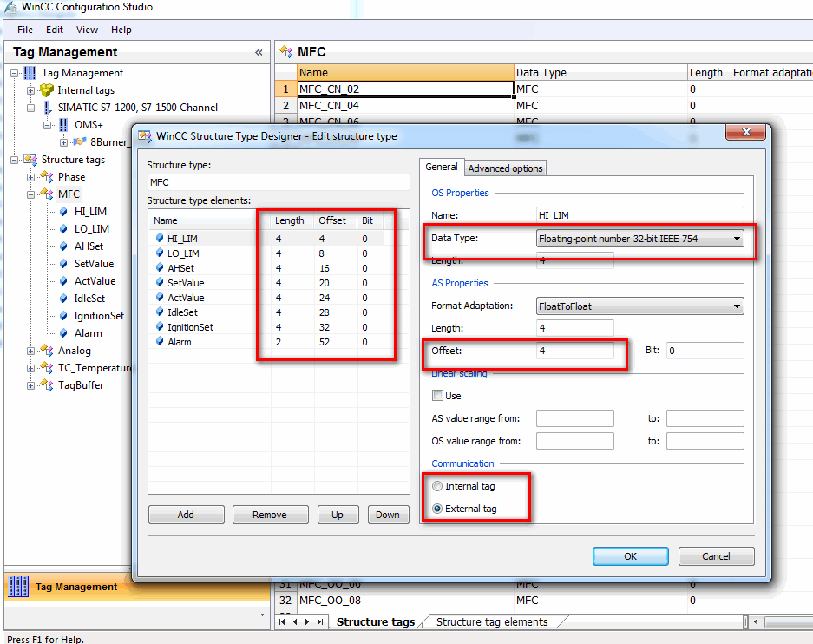Click the IgnitionSet element icon in tree
This screenshot has width=813, height=644.
(x=63, y=316)
